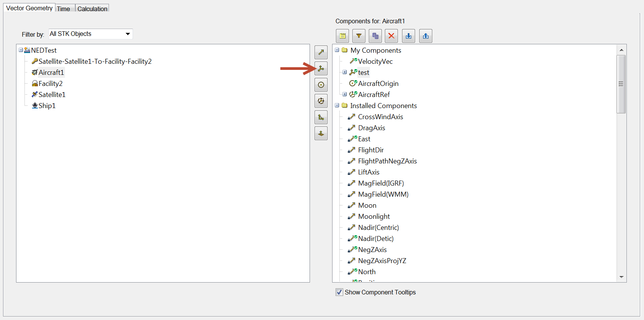Select the Moon vector
The height and width of the screenshot is (320, 644).
tap(367, 205)
